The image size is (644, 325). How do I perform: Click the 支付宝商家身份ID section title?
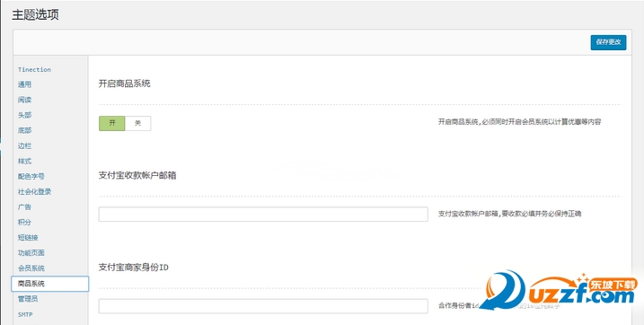(134, 268)
